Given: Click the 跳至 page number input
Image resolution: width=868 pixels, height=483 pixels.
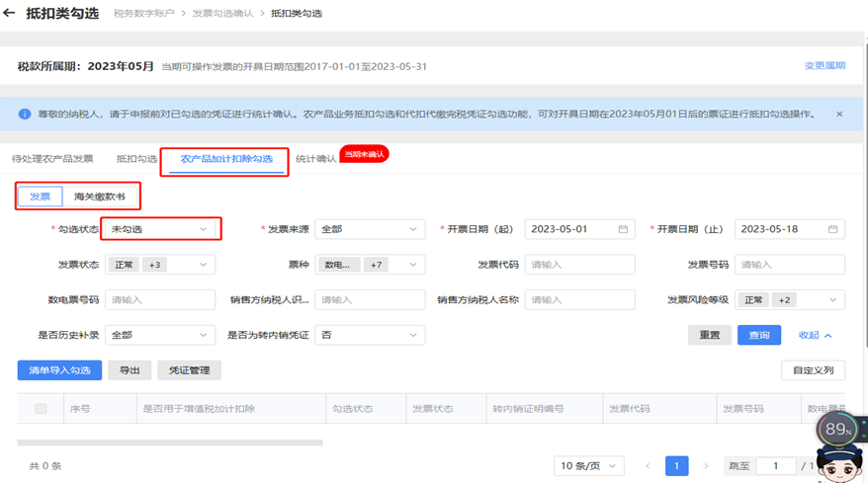Looking at the screenshot, I should coord(775,466).
